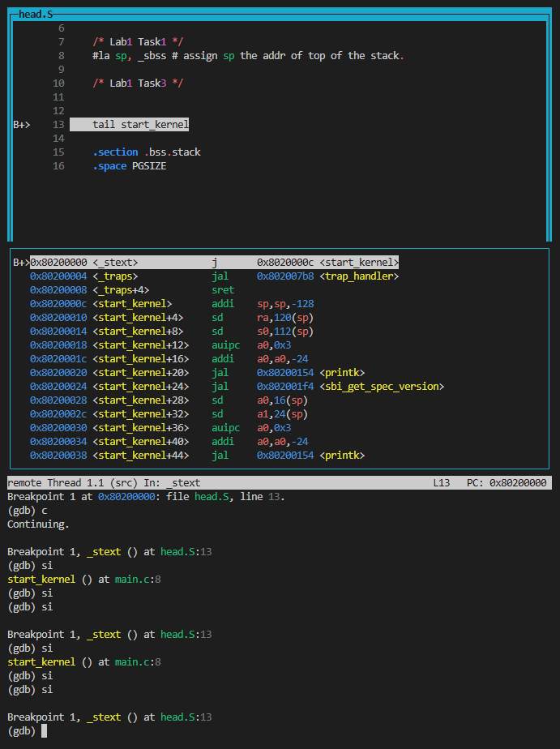560x749 pixels.
Task: Click the 'Breakpoint 1 at 0x80200000' output line
Action: point(146,497)
